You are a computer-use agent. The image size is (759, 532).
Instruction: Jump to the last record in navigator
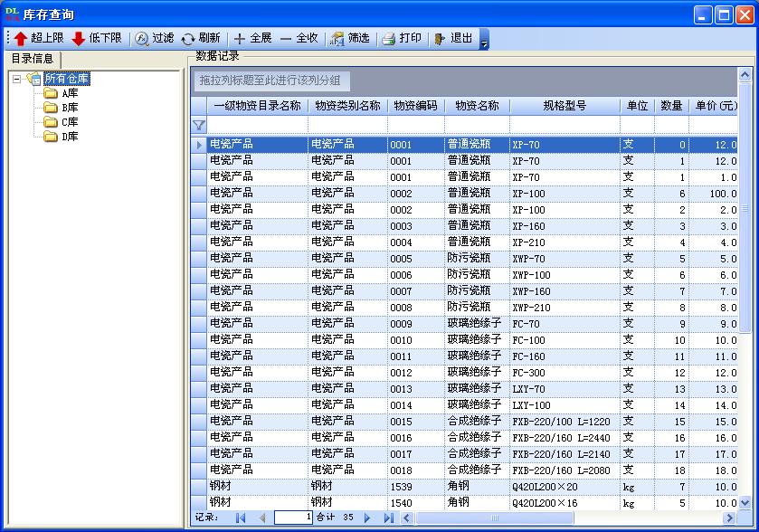(389, 518)
